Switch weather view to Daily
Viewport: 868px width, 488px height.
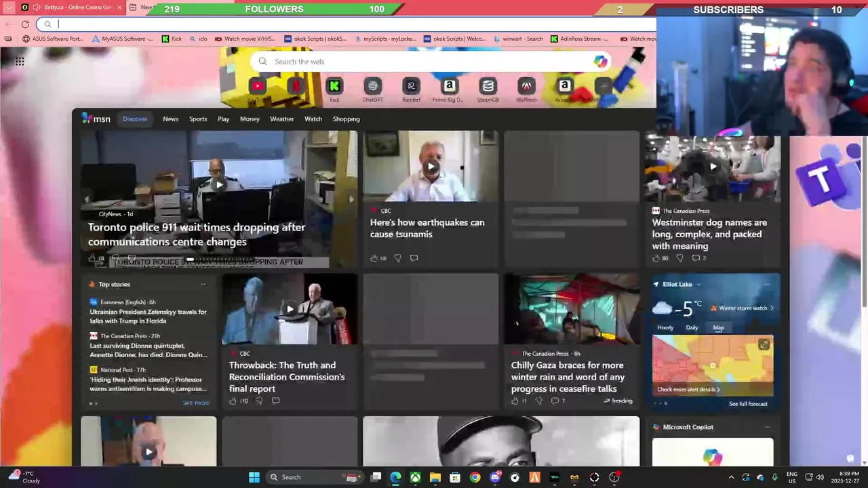[x=692, y=327]
